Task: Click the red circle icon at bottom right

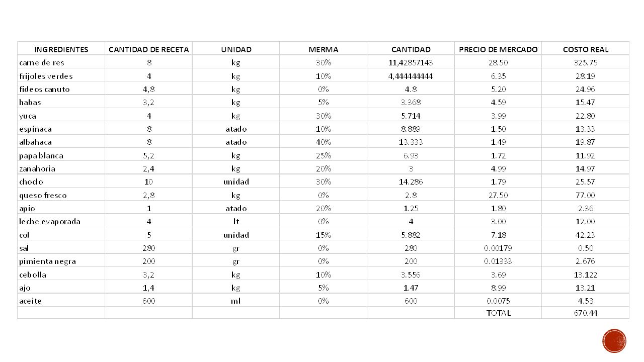Action: (614, 341)
